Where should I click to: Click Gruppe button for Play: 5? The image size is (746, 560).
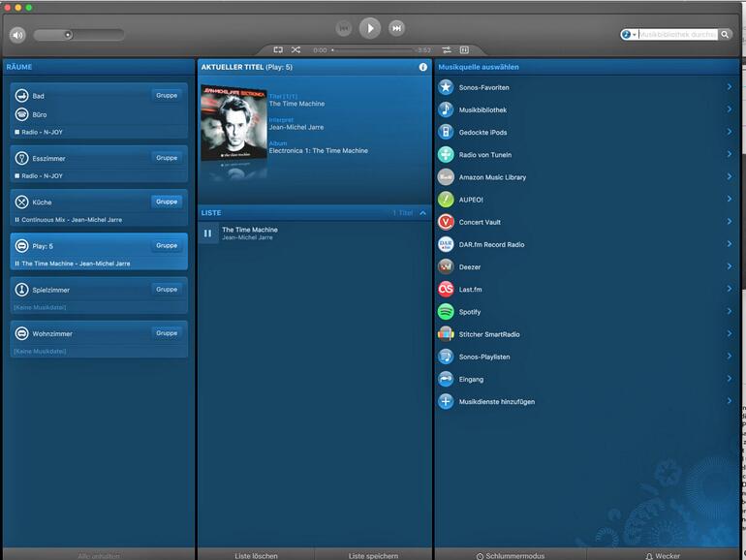click(x=167, y=245)
